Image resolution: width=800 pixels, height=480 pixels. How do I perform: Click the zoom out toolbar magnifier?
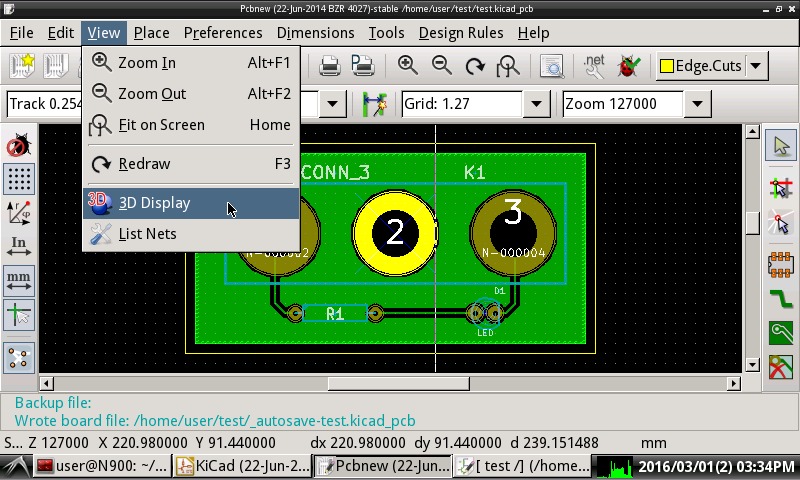(x=441, y=66)
